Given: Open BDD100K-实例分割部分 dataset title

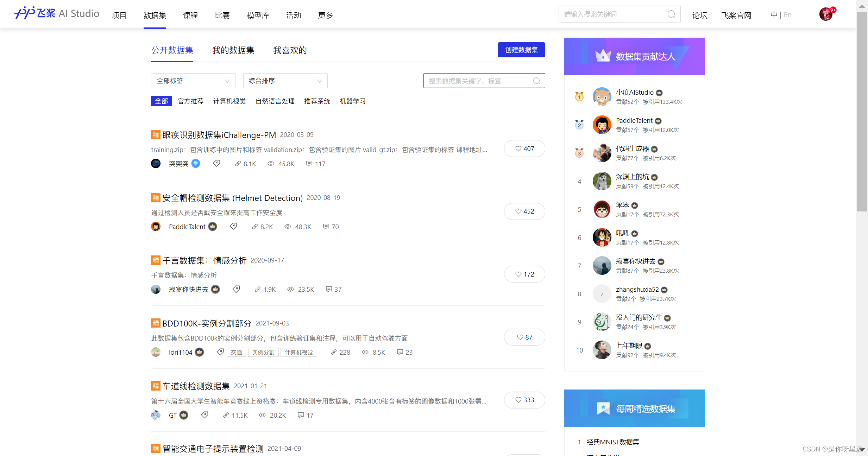Looking at the screenshot, I should [207, 323].
